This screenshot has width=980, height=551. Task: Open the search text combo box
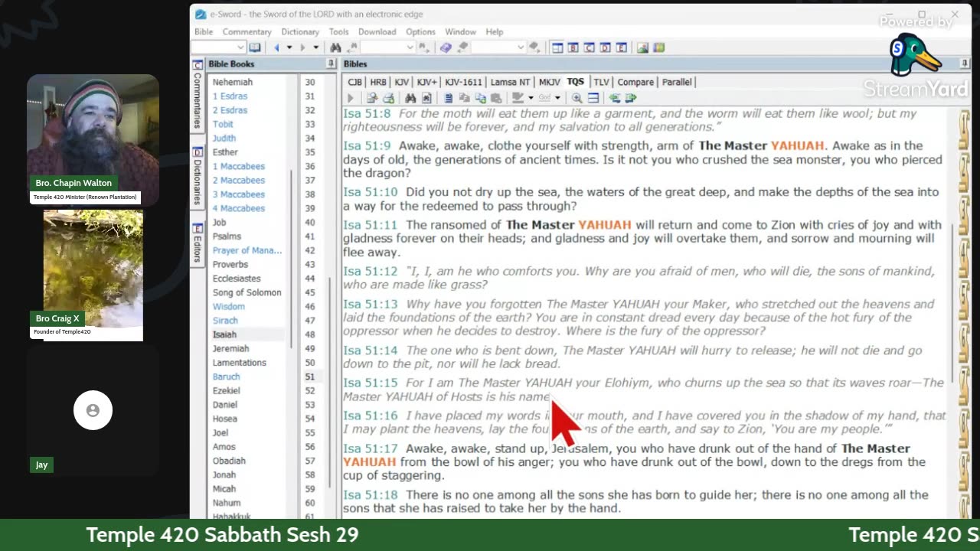389,47
